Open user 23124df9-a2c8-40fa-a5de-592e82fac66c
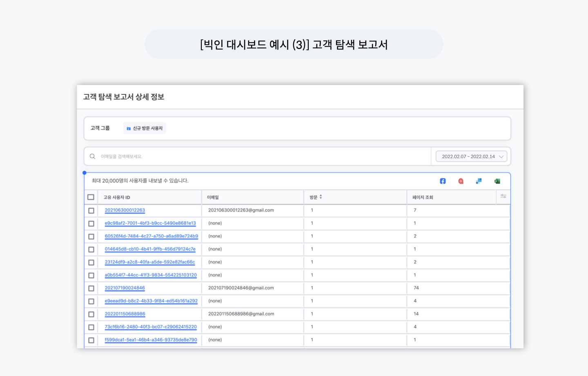Viewport: 588px width, 376px height. tap(150, 262)
